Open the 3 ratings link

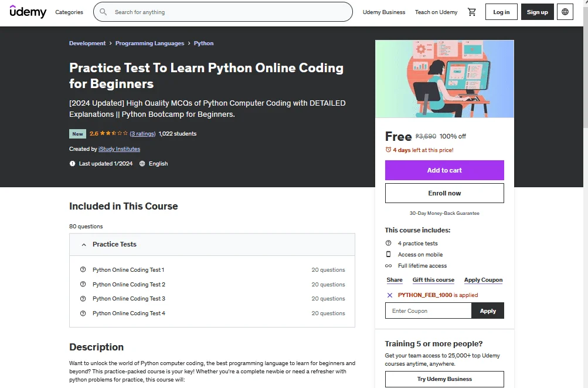(142, 134)
